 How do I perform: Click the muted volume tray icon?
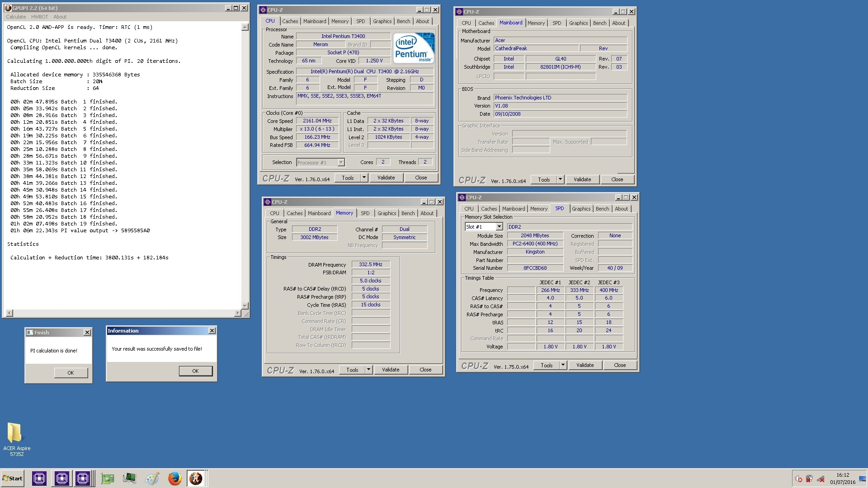pyautogui.click(x=799, y=479)
